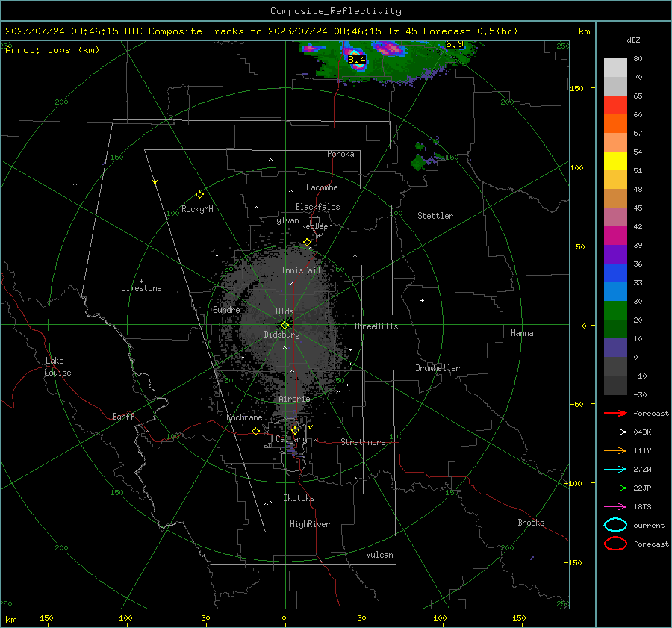Click the red swatch in dBZ scale
Image resolution: width=672 pixels, height=628 pixels.
615,105
